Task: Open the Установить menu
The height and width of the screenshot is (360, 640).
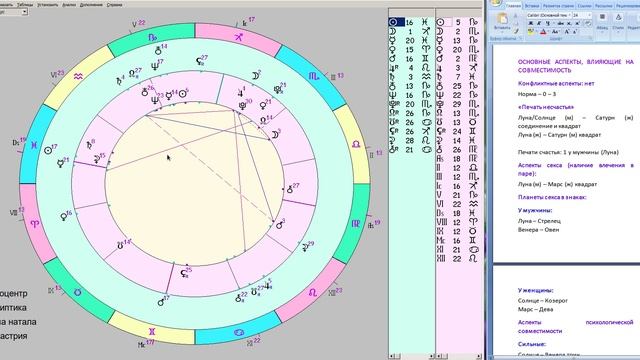Action: [48, 5]
